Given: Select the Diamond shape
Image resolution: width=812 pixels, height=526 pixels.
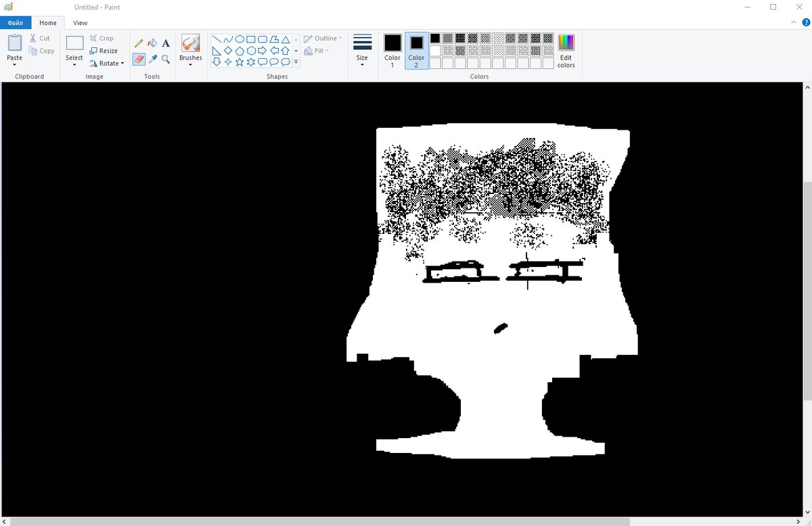Looking at the screenshot, I should point(228,51).
